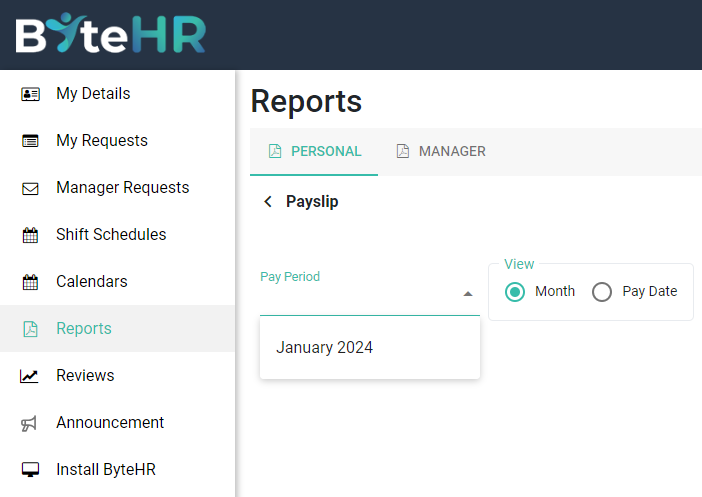Click the Month label text
The height and width of the screenshot is (497, 702).
point(555,291)
